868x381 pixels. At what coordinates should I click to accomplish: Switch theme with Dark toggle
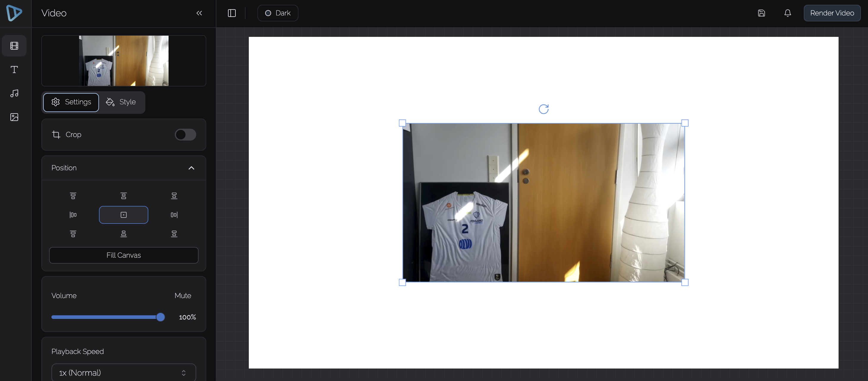pos(278,13)
